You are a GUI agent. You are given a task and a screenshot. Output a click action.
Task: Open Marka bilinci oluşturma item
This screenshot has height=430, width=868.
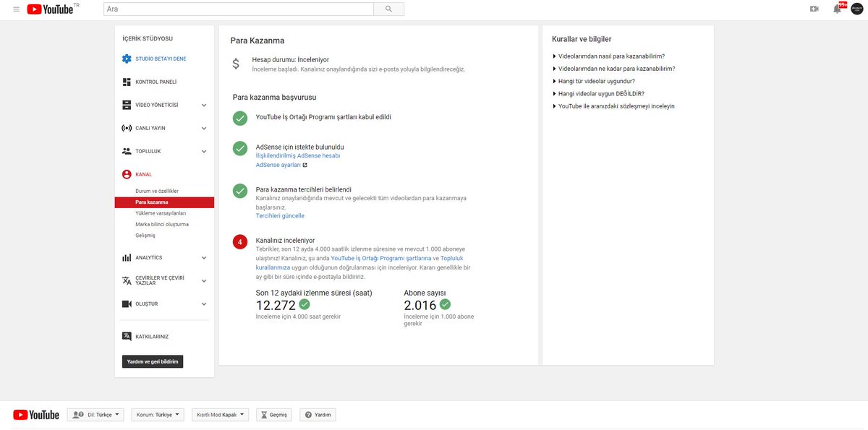[x=162, y=224]
